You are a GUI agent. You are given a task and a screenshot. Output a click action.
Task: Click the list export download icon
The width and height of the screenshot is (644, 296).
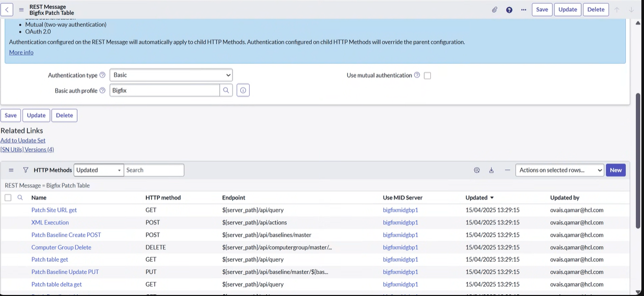pyautogui.click(x=491, y=170)
